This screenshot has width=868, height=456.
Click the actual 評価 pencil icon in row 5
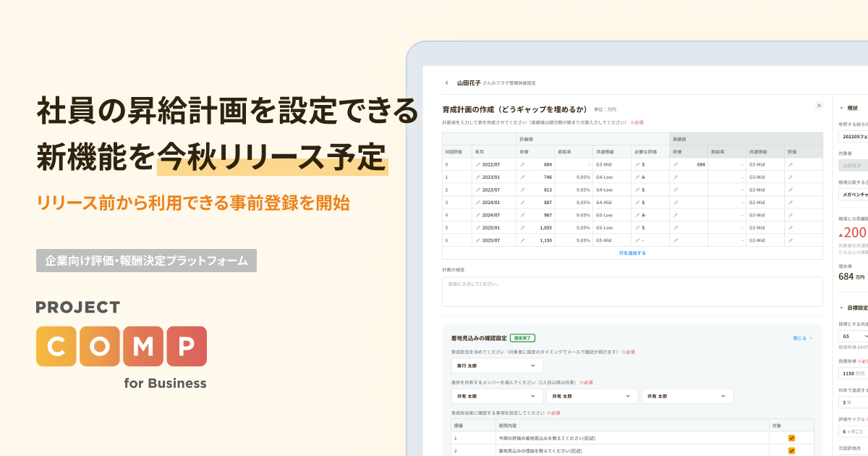[791, 227]
